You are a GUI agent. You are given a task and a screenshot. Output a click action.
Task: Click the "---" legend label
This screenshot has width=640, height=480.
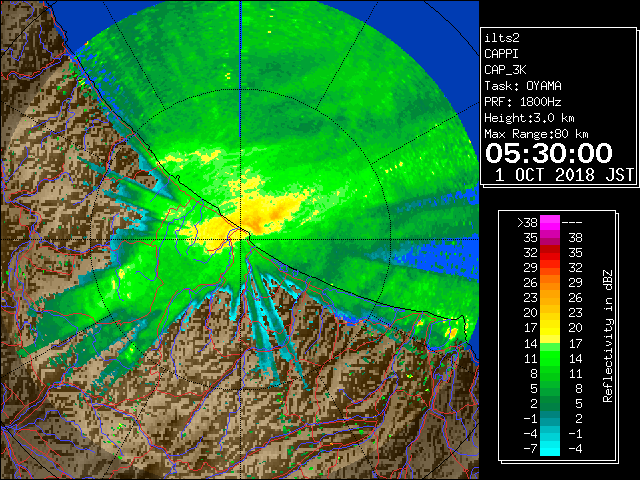[x=572, y=222]
